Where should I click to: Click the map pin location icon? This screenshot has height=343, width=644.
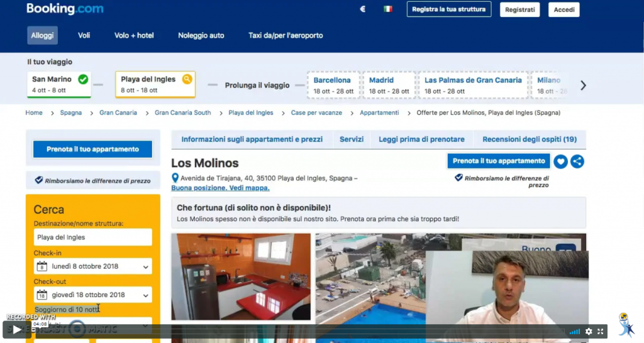coord(175,178)
